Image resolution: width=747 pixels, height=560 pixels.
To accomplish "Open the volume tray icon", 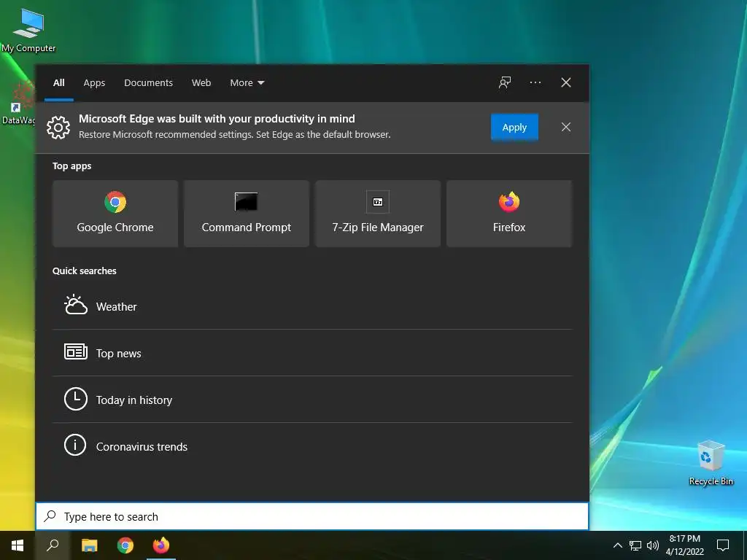I will pos(653,545).
